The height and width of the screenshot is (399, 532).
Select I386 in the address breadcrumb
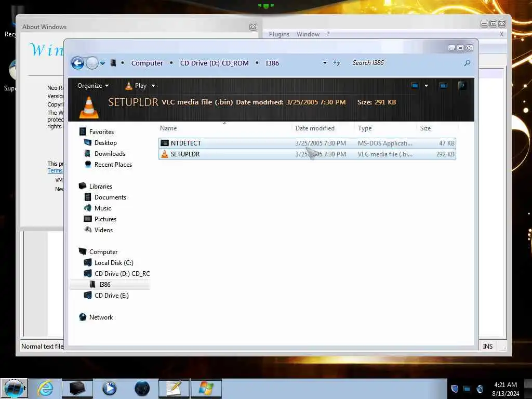pyautogui.click(x=272, y=63)
